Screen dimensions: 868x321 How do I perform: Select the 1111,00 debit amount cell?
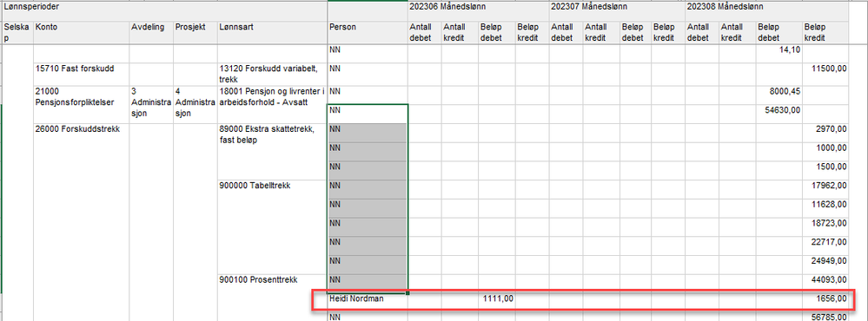click(x=496, y=299)
